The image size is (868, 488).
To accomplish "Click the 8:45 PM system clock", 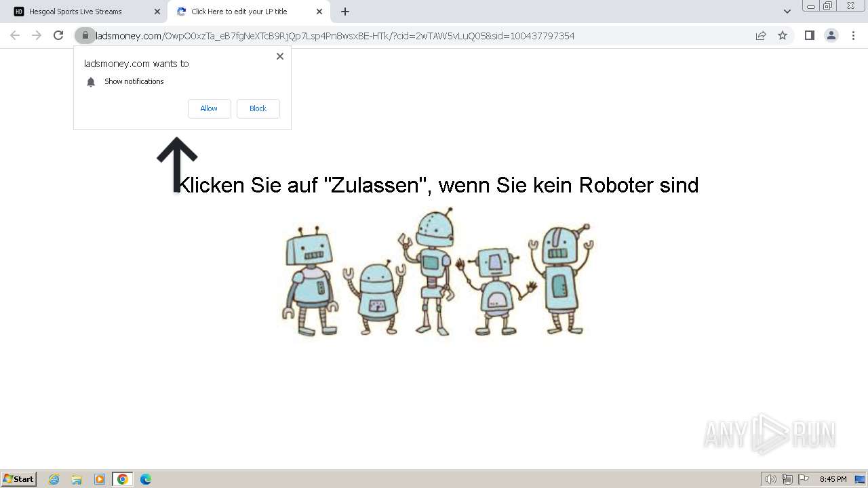I will [833, 479].
